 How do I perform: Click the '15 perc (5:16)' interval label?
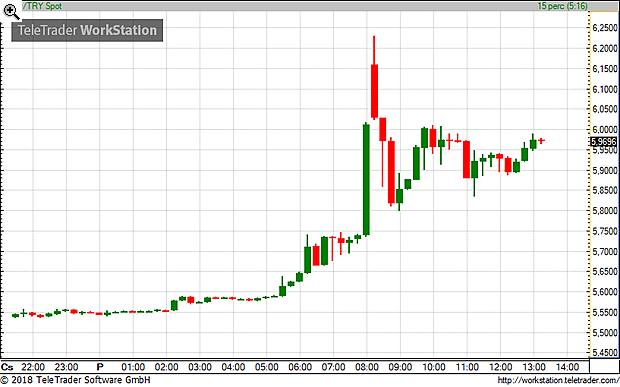(562, 6)
